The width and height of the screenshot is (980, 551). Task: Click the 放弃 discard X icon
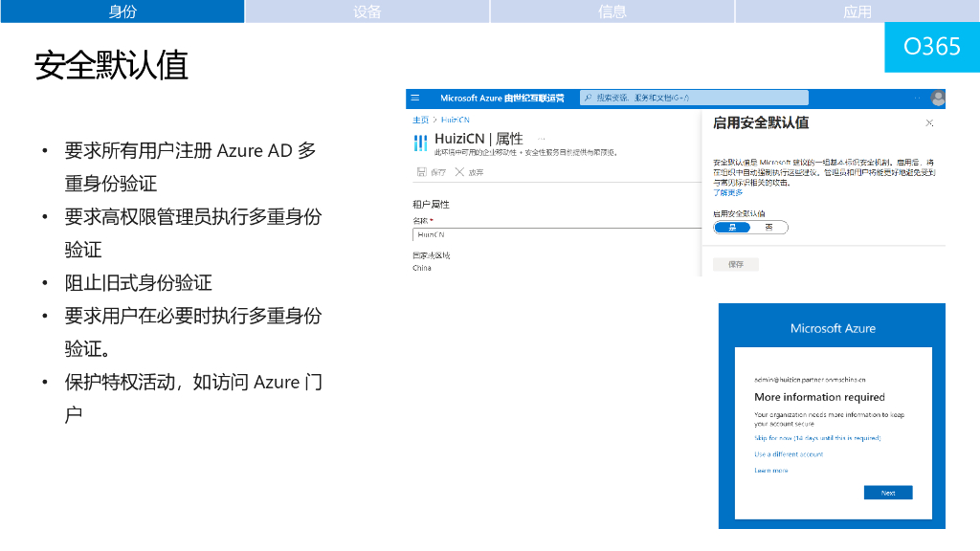tap(459, 172)
